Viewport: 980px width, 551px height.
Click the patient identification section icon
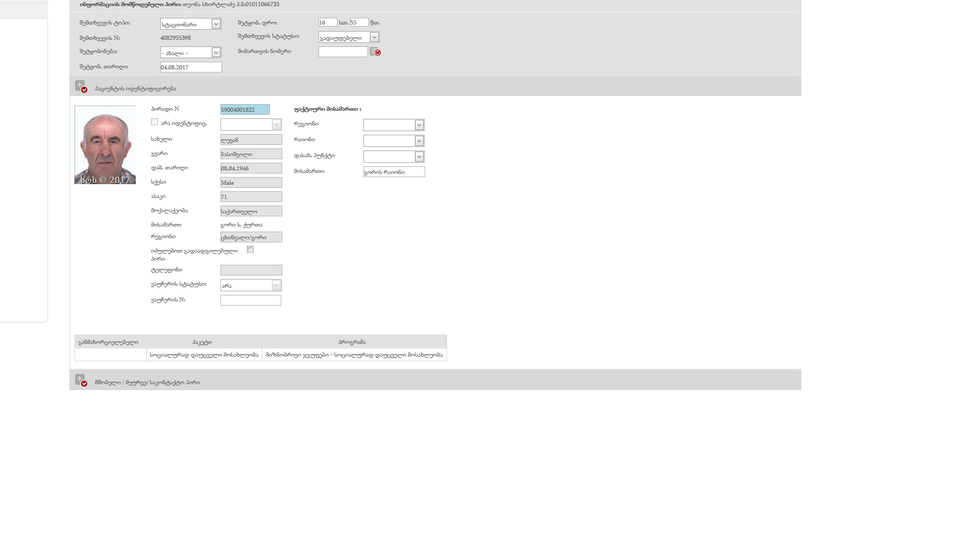tap(81, 86)
